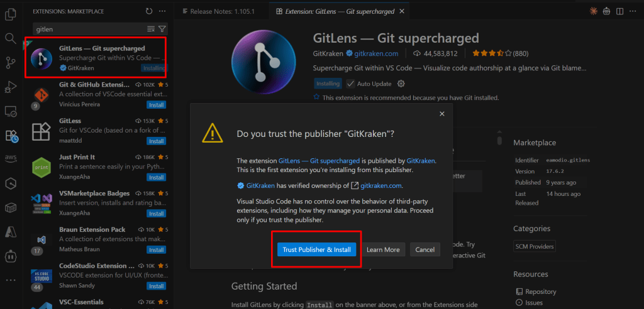
Task: Install the GitLess extension
Action: (157, 141)
